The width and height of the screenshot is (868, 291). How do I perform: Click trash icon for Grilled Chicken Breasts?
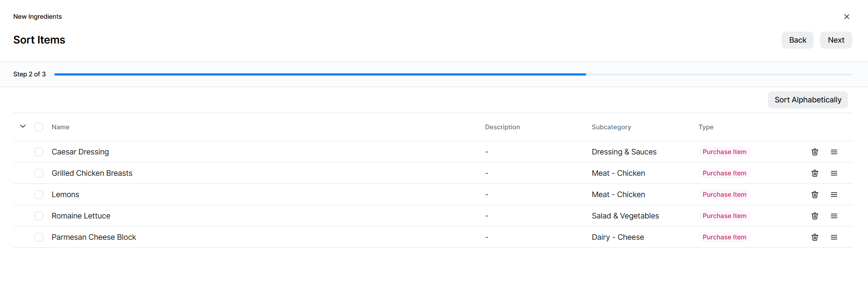815,173
